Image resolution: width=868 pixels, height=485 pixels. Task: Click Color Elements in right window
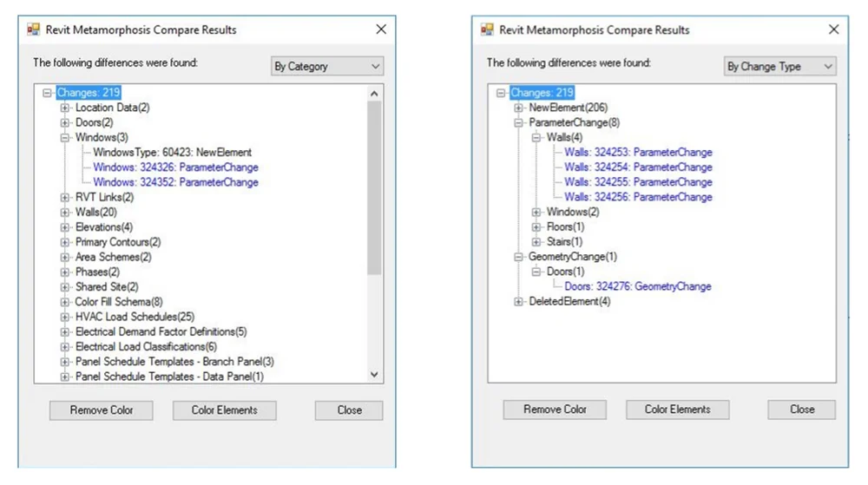pos(678,410)
